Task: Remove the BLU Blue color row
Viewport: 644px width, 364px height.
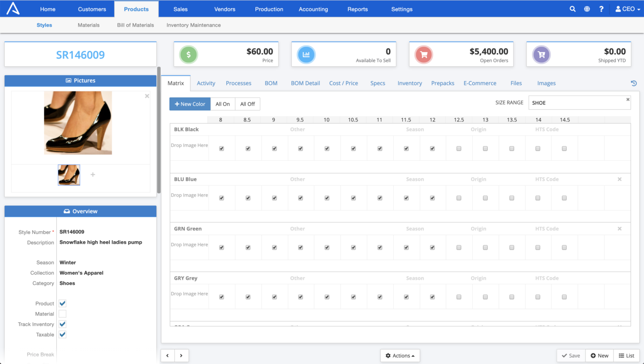Action: coord(619,179)
